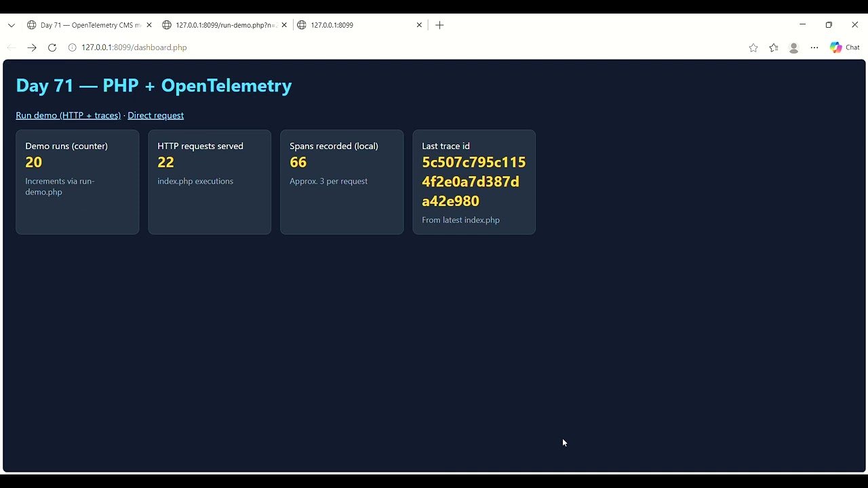Image resolution: width=868 pixels, height=488 pixels.
Task: Switch to the run-demo.php tab
Action: pos(224,25)
